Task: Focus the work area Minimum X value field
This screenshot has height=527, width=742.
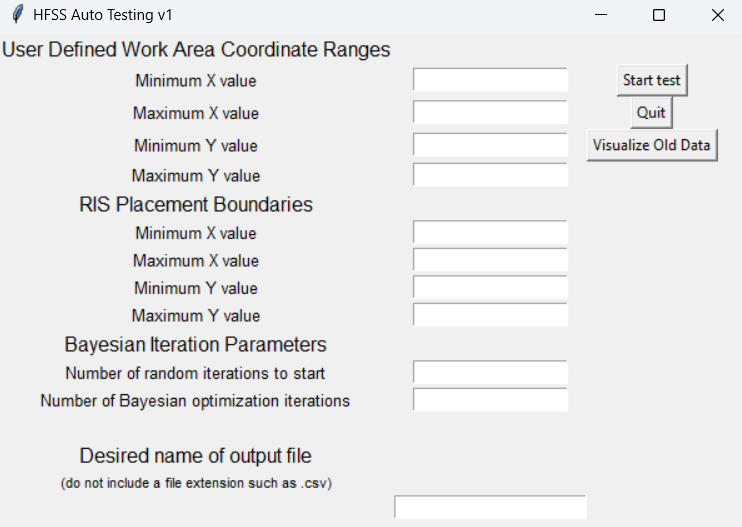Action: tap(490, 79)
